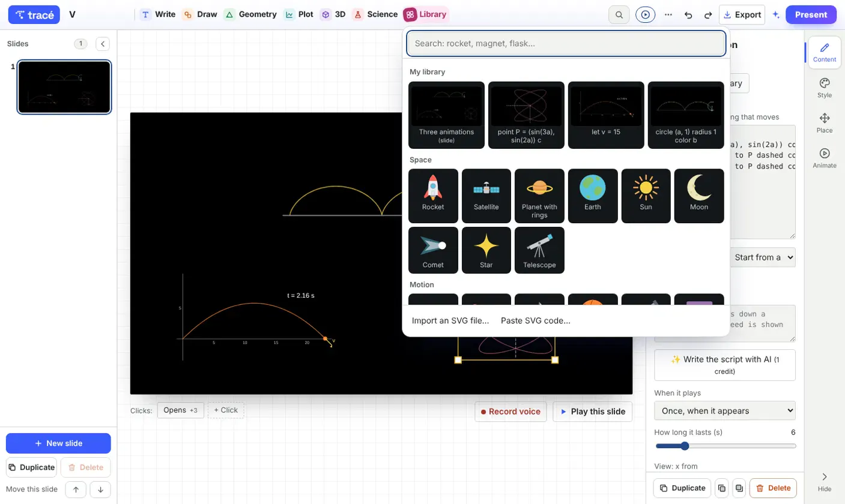The image size is (845, 504).
Task: Open the Draw tools menu
Action: tap(200, 14)
